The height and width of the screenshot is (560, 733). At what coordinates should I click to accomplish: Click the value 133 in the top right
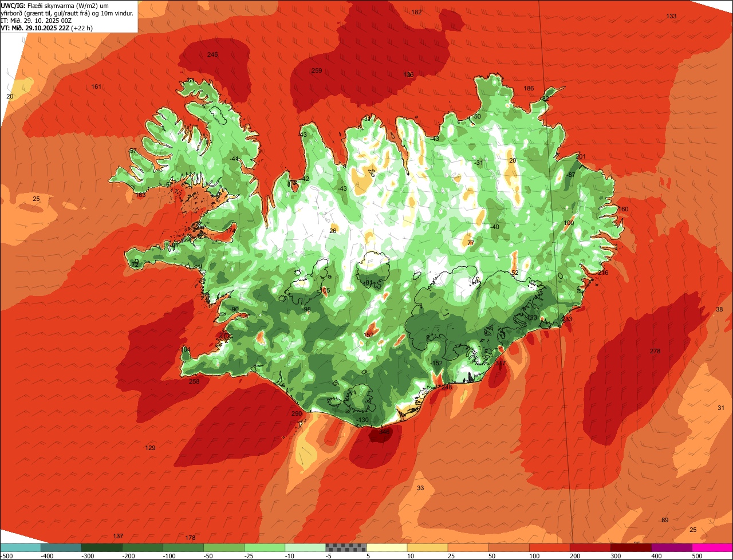point(671,16)
